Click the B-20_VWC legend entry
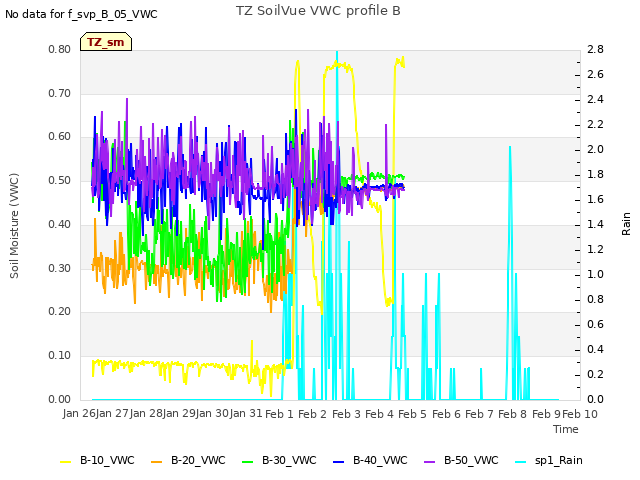This screenshot has height=480, width=640. tap(188, 460)
